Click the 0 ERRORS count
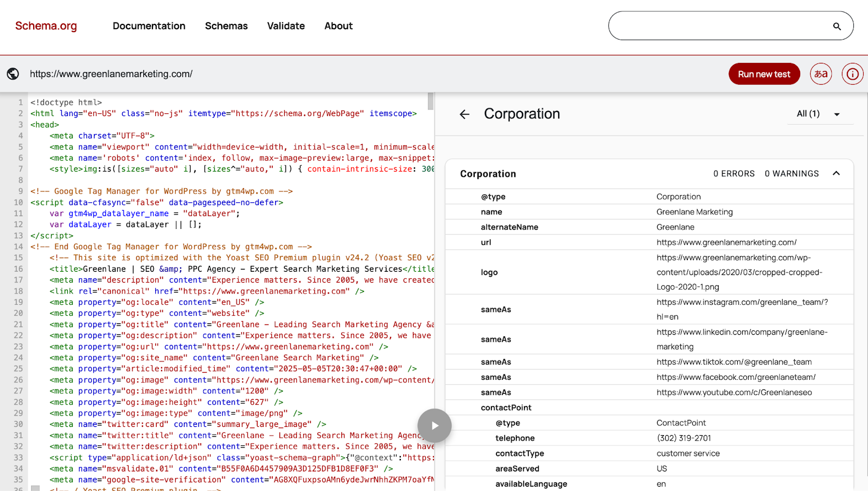868x491 pixels. click(734, 174)
